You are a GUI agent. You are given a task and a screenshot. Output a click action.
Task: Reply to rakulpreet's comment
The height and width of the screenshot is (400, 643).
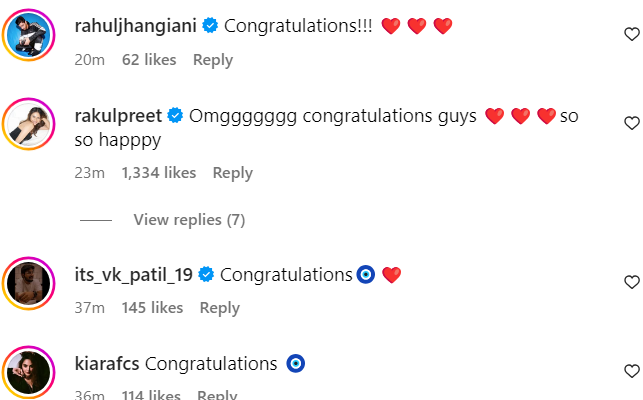pos(232,173)
